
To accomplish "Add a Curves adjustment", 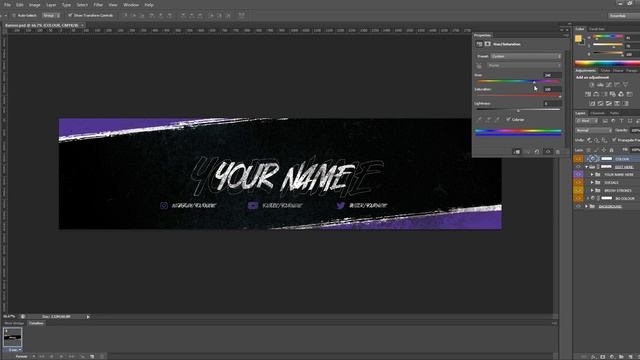I will pos(609,85).
